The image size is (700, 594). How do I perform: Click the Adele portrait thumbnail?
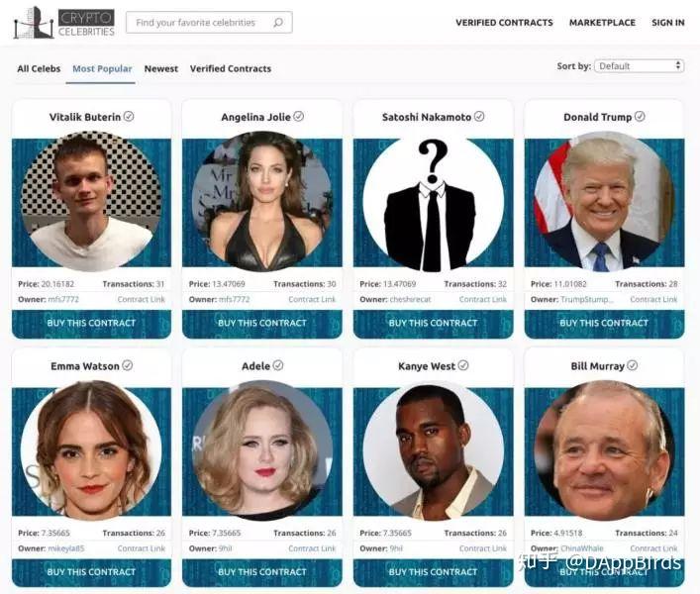(262, 449)
